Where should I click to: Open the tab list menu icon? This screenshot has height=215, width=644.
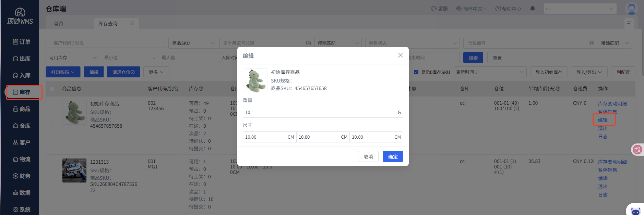629,23
